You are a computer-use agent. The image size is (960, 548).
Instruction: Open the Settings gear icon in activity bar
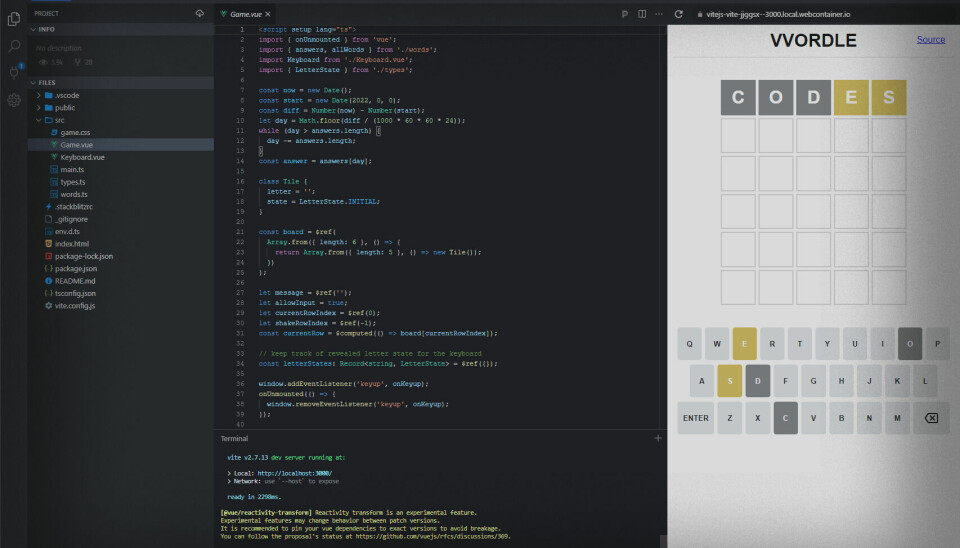[x=13, y=100]
